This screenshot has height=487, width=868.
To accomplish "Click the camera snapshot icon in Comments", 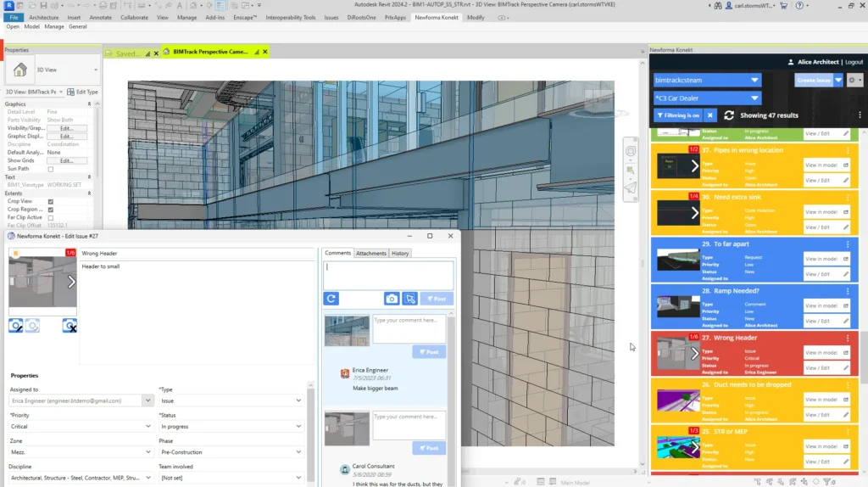I will tap(392, 299).
